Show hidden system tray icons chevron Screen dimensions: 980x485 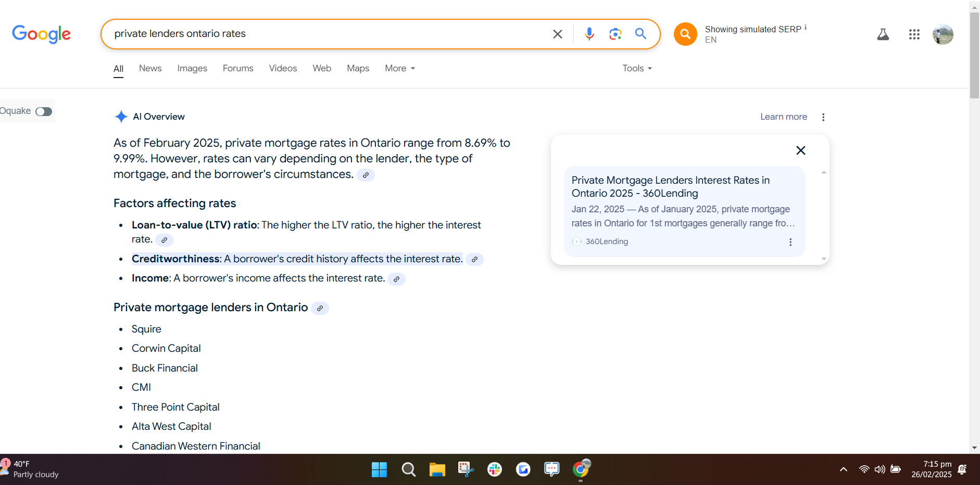click(844, 469)
